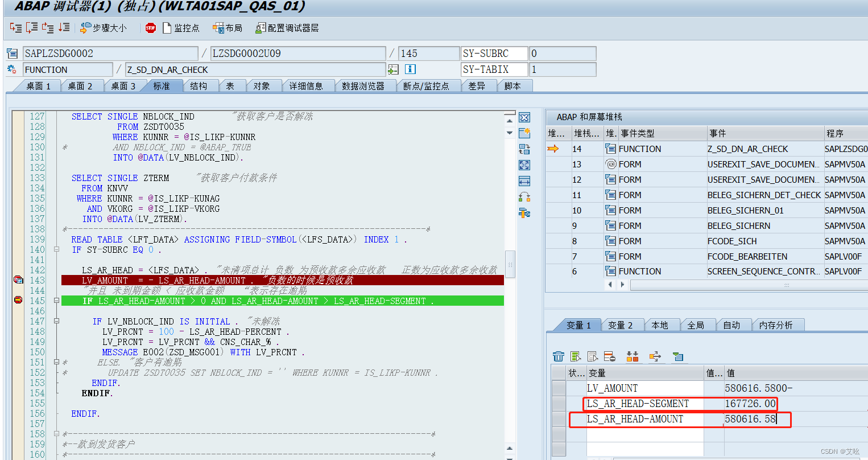Click the close editor panel X icon
The width and height of the screenshot is (868, 460).
523,117
